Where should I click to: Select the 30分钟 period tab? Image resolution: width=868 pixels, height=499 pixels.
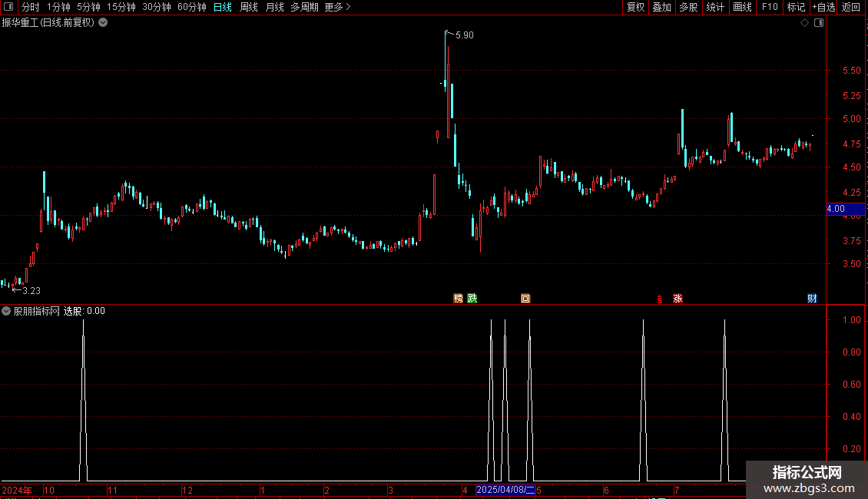click(157, 7)
